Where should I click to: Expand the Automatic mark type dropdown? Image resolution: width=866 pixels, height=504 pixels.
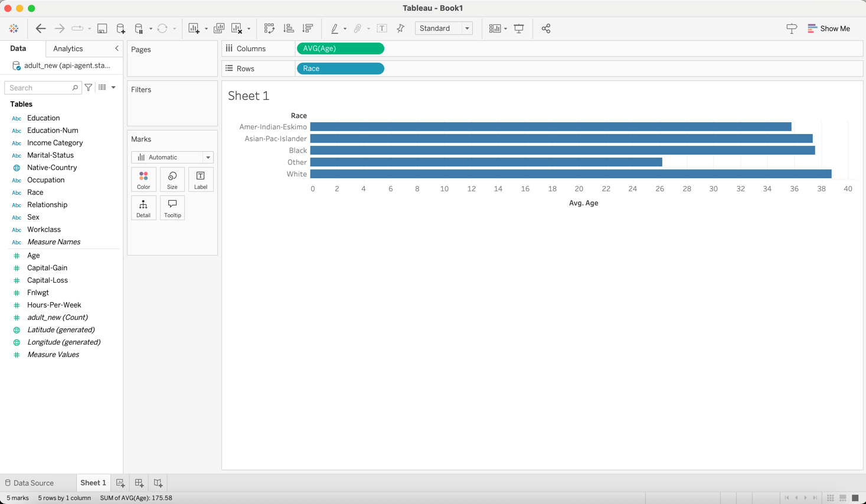coord(172,157)
